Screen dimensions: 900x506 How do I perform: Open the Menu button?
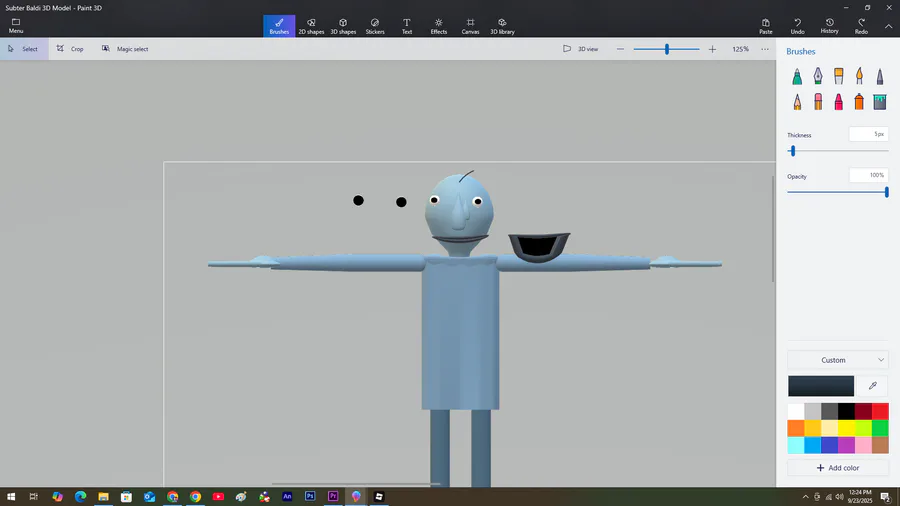tap(16, 26)
